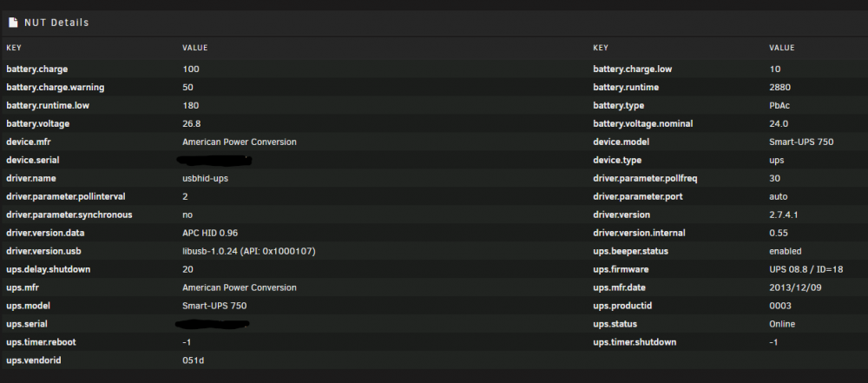868x383 pixels.
Task: Click the battery.runtime key
Action: (626, 88)
